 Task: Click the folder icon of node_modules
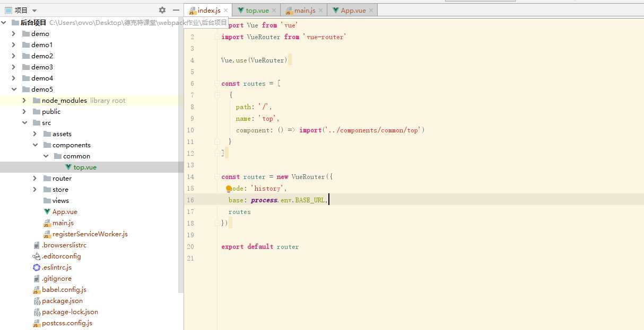coord(37,101)
